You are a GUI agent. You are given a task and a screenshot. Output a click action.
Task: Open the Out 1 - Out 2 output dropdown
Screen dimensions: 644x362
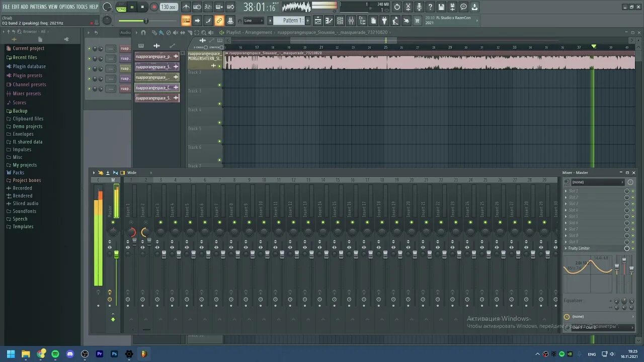pyautogui.click(x=602, y=327)
